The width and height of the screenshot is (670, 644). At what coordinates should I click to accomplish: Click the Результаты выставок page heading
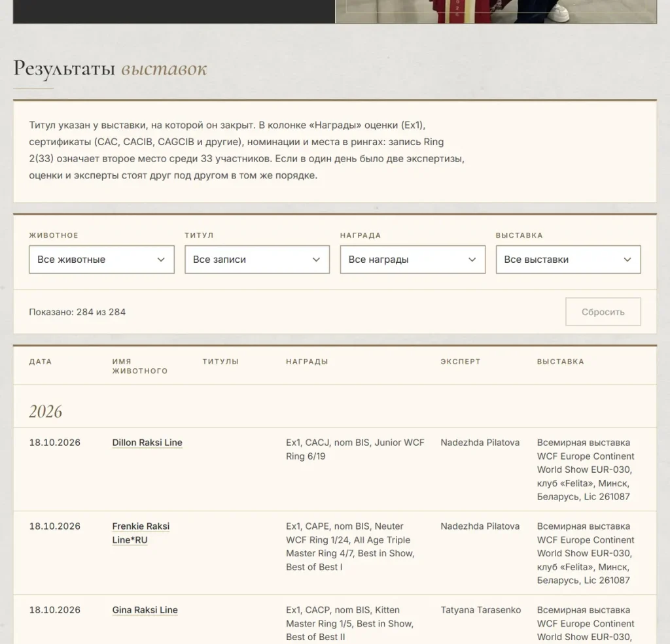[110, 69]
